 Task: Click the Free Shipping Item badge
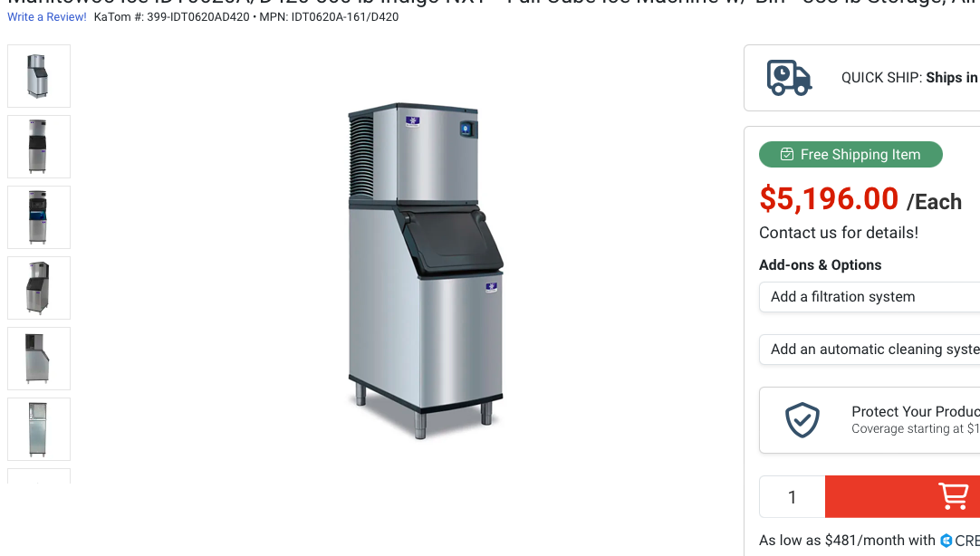pos(850,154)
